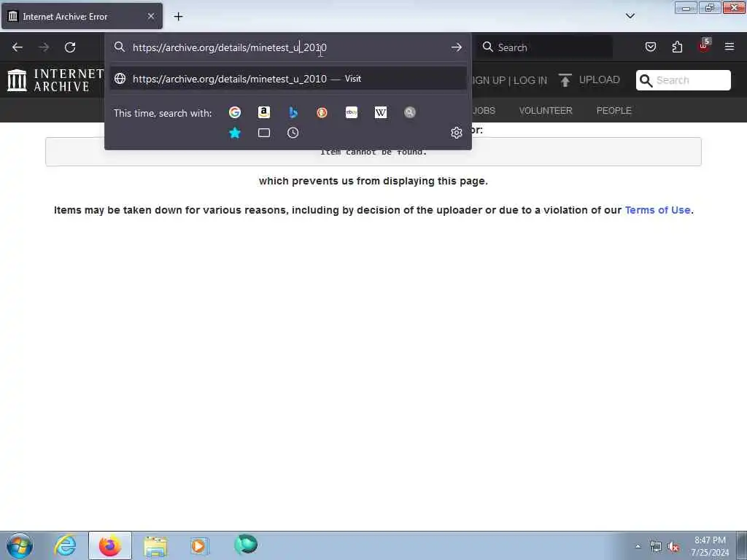The width and height of the screenshot is (747, 560).
Task: Search in open tabs icon
Action: pos(264,133)
